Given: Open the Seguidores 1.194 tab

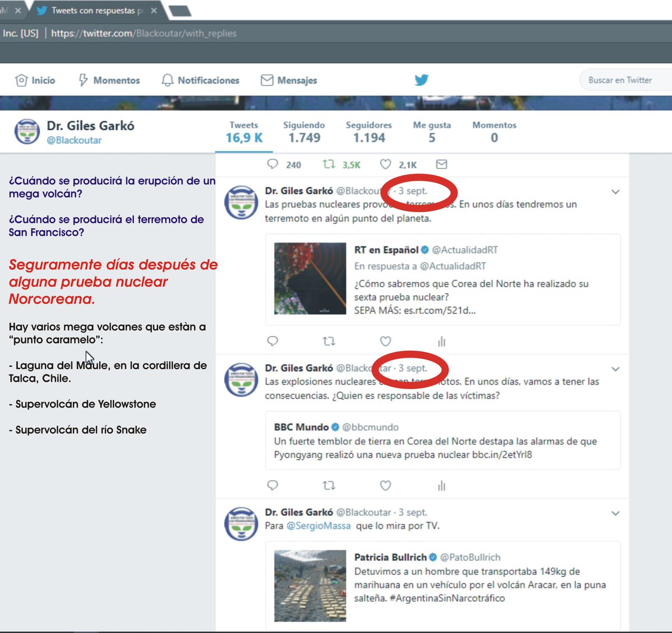Looking at the screenshot, I should coord(369,133).
